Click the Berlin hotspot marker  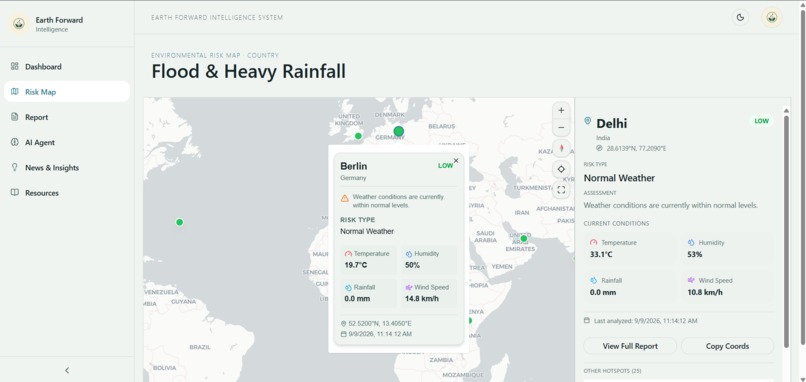click(x=398, y=132)
